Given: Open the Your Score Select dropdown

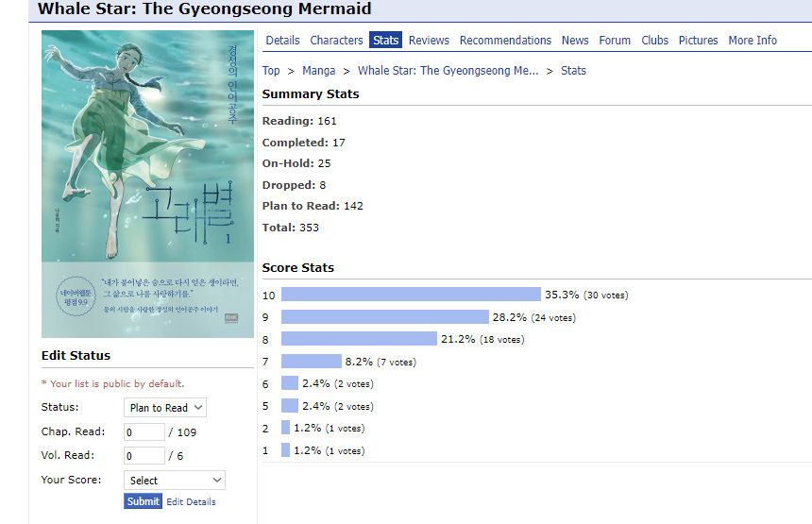Looking at the screenshot, I should tap(174, 481).
